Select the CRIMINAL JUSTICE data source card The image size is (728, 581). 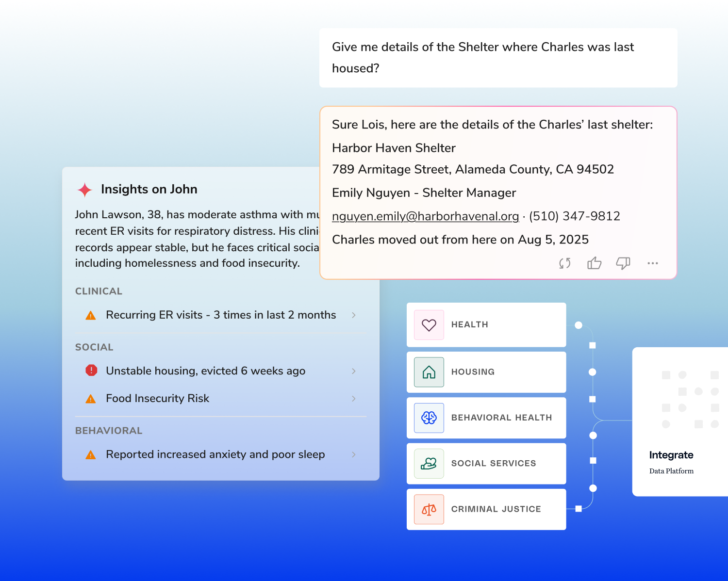coord(486,509)
